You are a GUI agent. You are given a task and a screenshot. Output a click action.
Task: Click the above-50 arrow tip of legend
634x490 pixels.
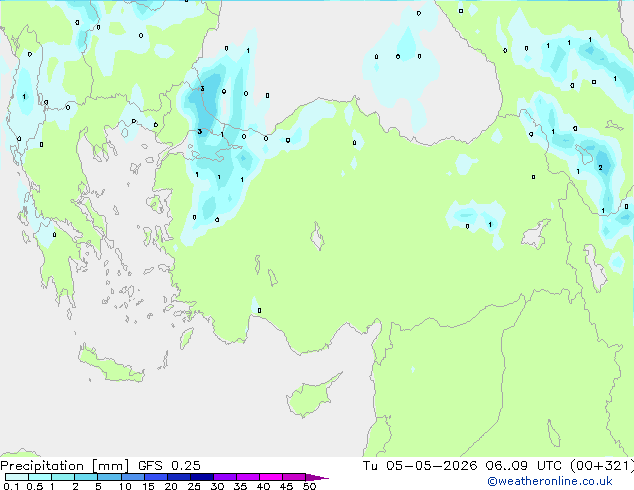[x=317, y=477]
